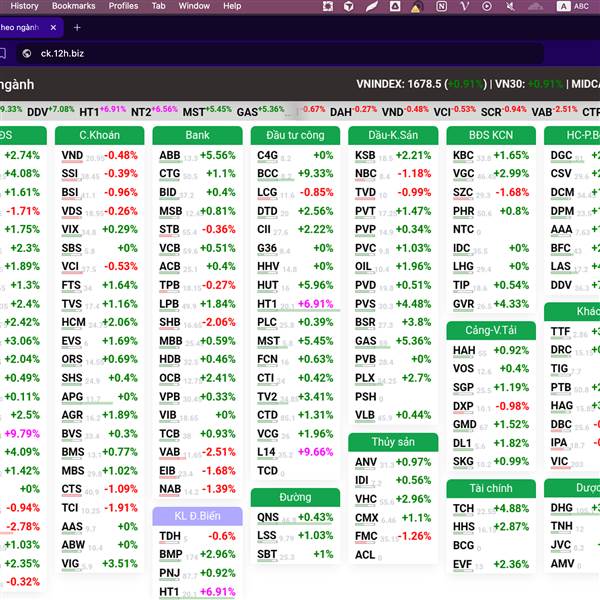Open a new browser tab
The height and width of the screenshot is (600, 600).
point(77,28)
